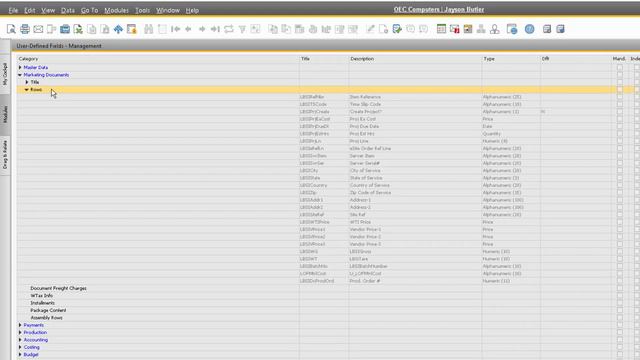
Task: Expand the Budget category
Action: 20,354
